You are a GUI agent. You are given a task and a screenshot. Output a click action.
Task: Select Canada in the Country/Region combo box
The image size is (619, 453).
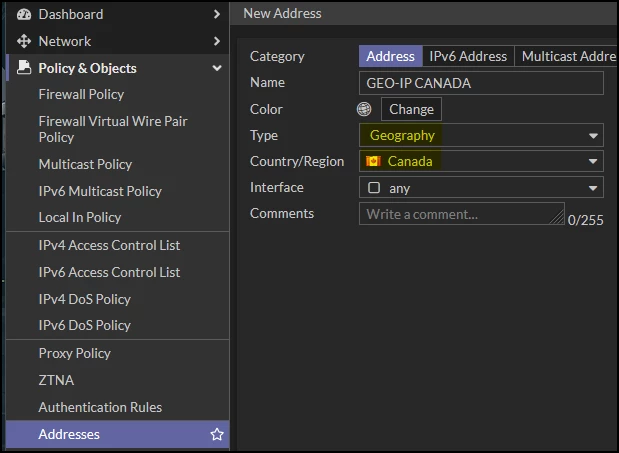(481, 161)
